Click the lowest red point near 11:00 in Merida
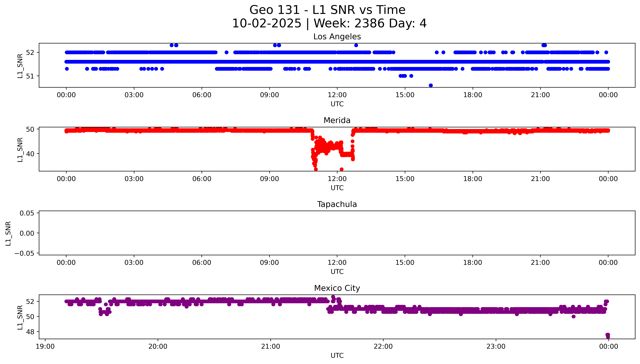640x364 pixels. coord(316,169)
